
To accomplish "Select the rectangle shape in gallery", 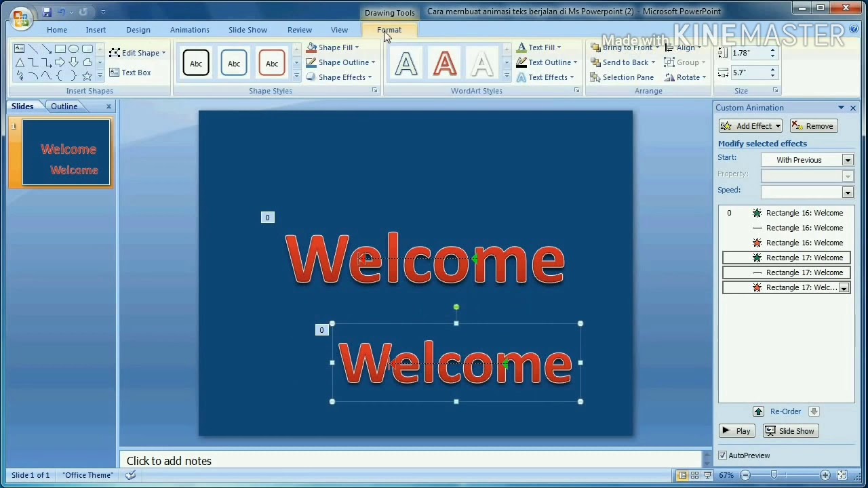I will pyautogui.click(x=60, y=49).
